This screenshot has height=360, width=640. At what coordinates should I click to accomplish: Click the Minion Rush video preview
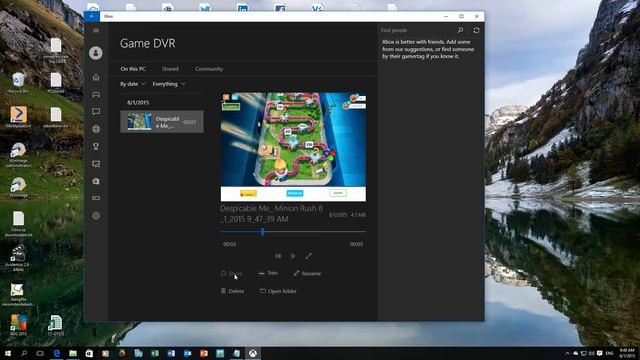coord(293,147)
